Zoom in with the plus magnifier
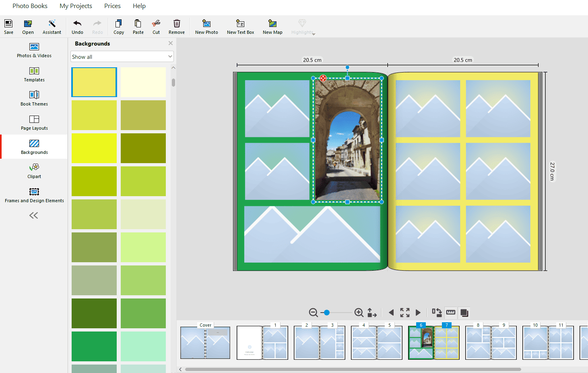Screen dimensions: 588x373 point(359,313)
